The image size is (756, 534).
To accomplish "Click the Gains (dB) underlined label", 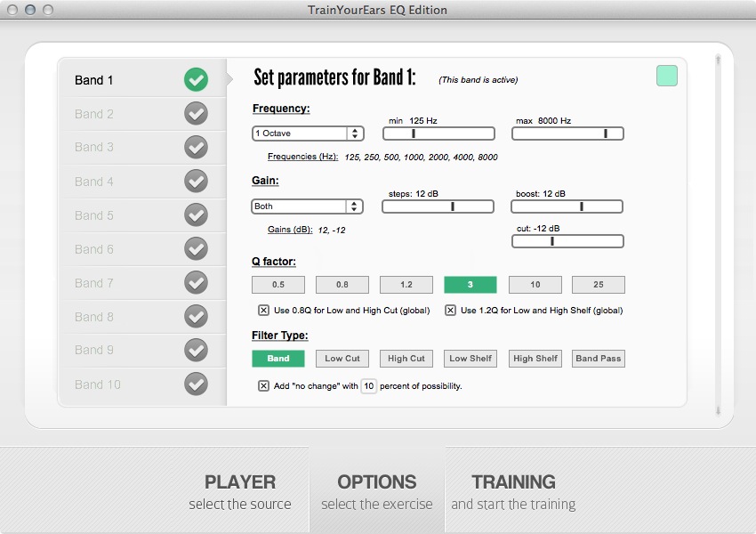I will (290, 230).
